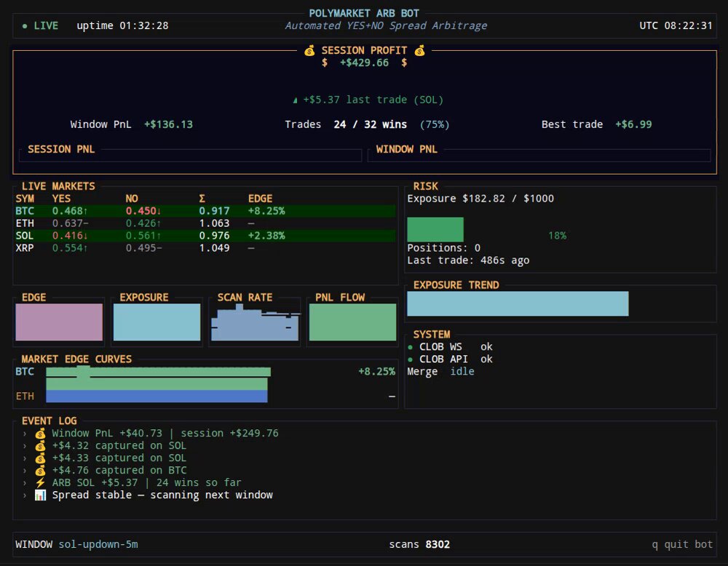Click the +8.25% label in Market Edge Curves
728x566 pixels.
[x=376, y=372]
